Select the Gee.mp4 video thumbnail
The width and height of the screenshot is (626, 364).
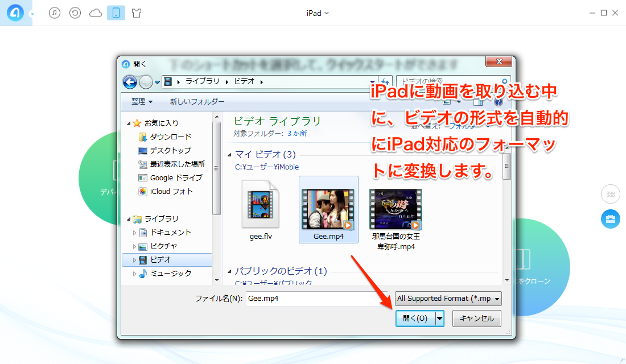pos(328,209)
